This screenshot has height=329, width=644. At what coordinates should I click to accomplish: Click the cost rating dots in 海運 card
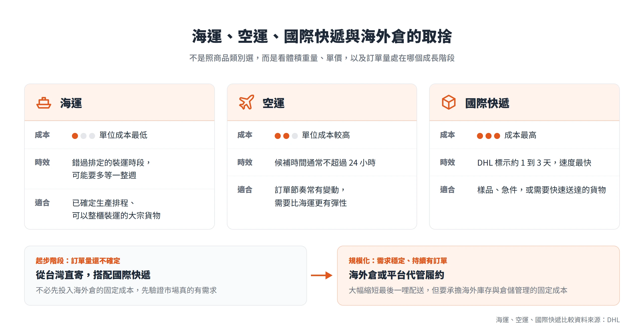point(83,136)
